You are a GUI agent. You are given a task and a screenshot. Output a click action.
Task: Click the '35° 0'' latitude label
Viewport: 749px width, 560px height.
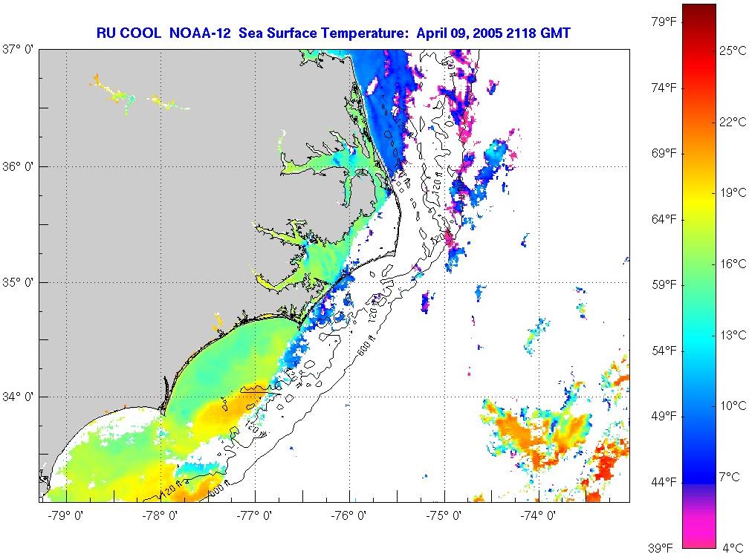point(18,282)
